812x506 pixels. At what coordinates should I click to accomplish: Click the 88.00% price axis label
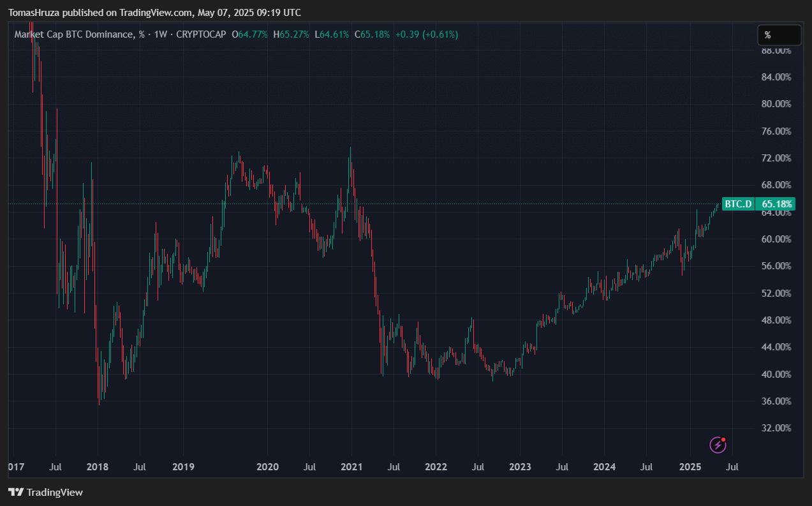776,50
